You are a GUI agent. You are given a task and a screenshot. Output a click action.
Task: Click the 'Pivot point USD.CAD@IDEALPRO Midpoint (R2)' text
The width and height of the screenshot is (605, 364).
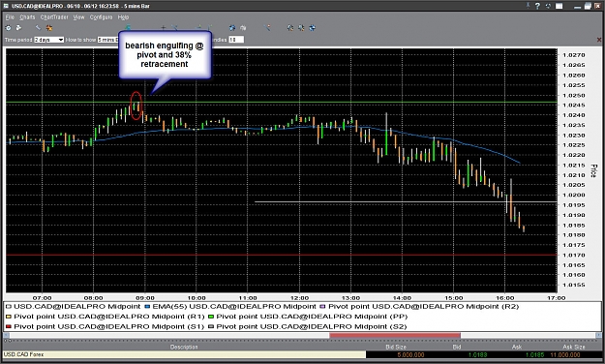tap(424, 307)
